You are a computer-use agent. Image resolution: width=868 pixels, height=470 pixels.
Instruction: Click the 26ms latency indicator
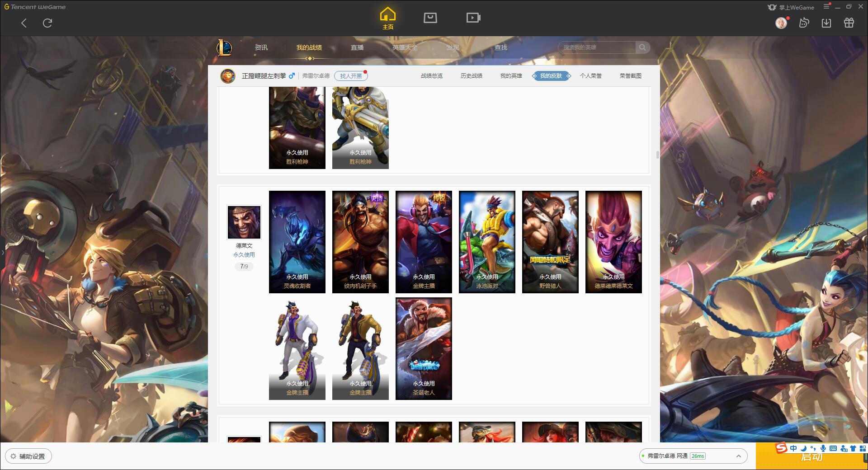click(698, 456)
